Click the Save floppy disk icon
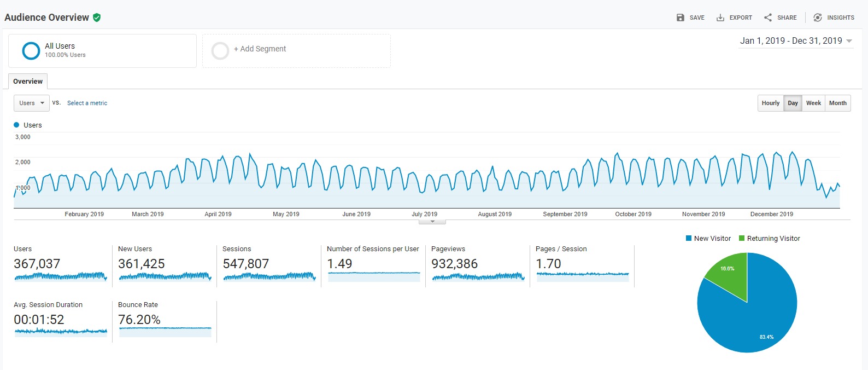This screenshot has width=868, height=370. [681, 18]
